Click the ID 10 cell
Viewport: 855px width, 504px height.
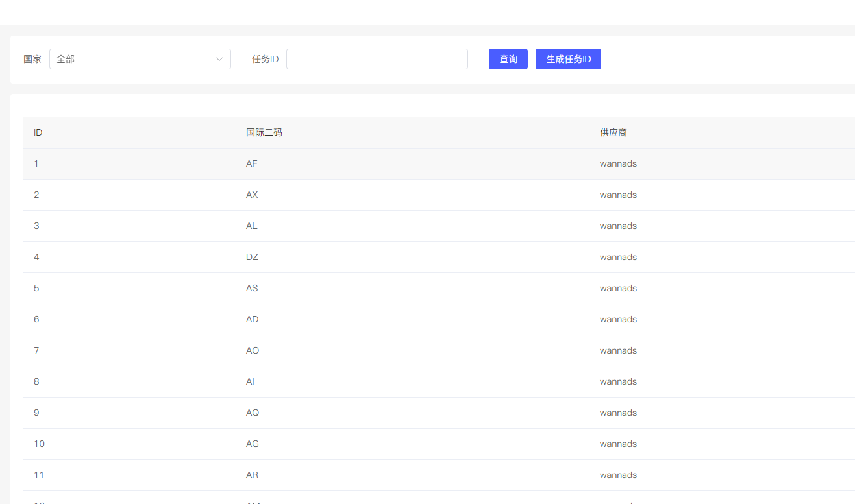(39, 444)
